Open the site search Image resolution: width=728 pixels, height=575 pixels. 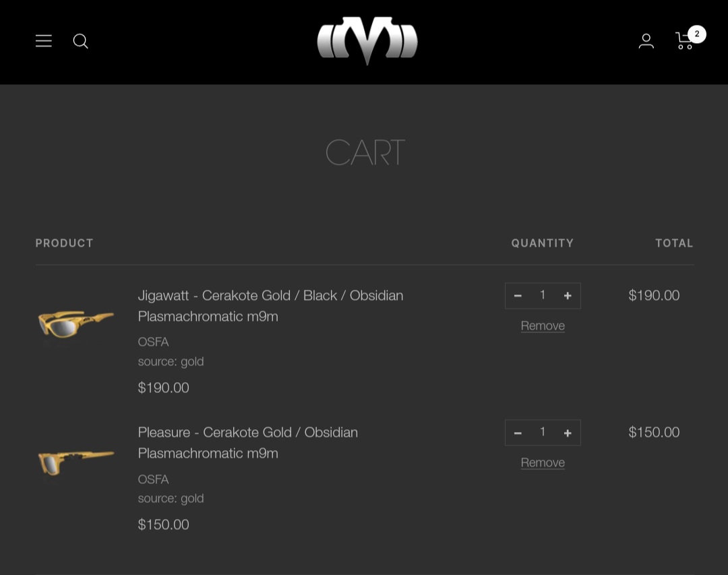(x=81, y=41)
